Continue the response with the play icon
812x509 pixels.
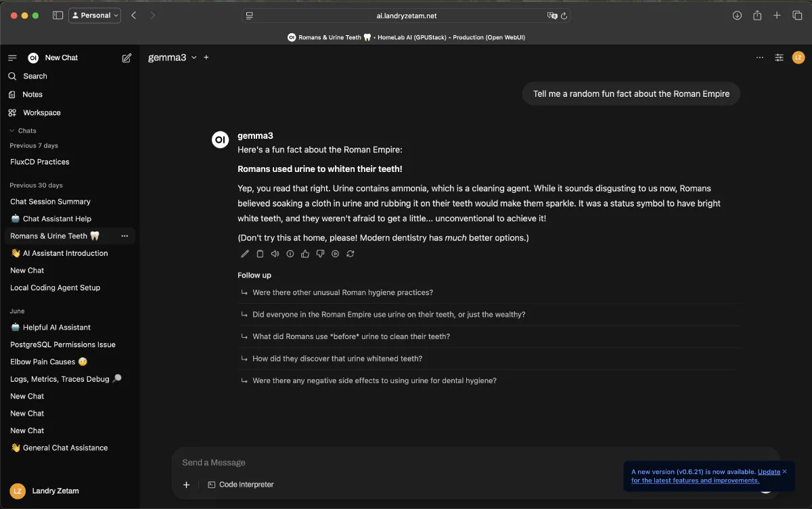coord(335,254)
